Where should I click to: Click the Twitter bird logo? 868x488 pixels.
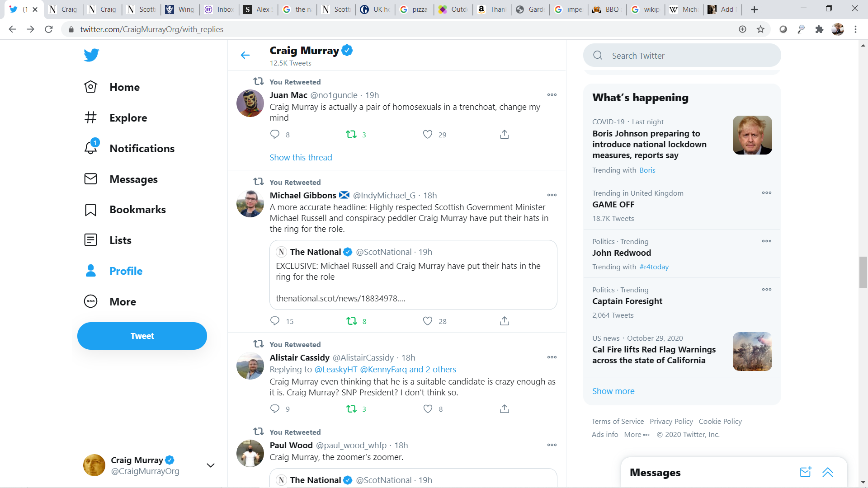pos(91,55)
